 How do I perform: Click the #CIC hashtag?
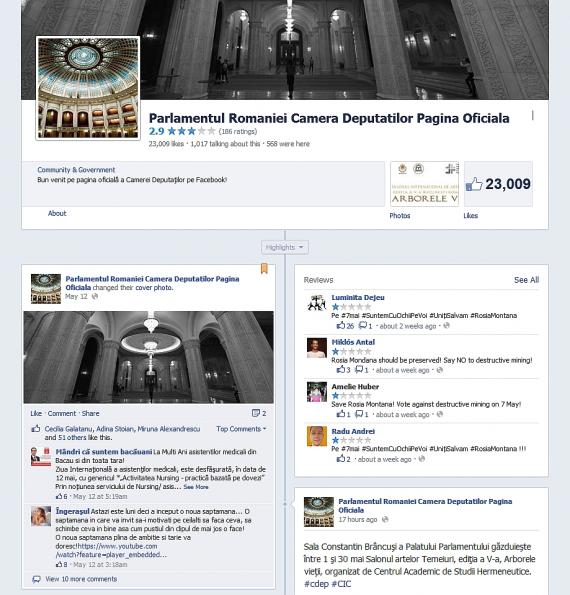[342, 584]
